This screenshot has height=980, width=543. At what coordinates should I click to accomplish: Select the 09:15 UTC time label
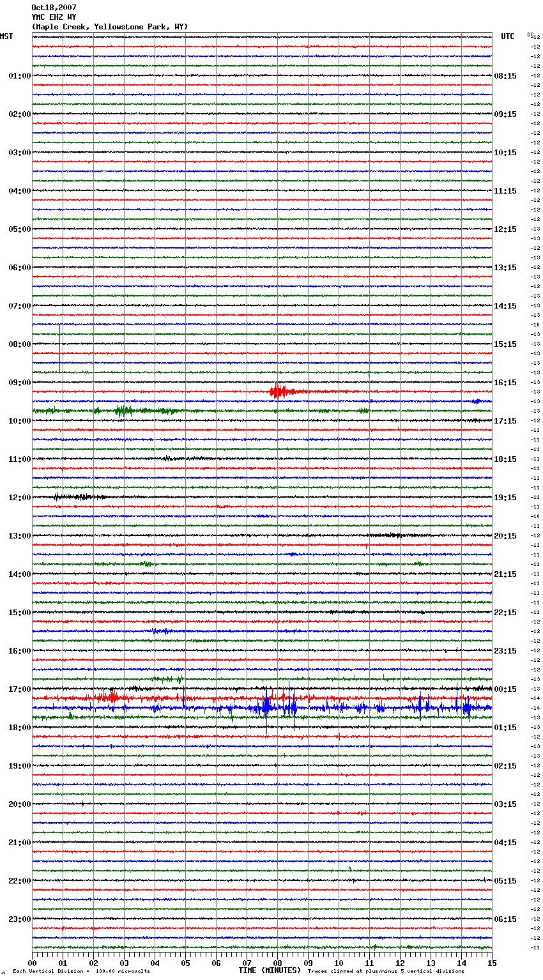[x=505, y=114]
